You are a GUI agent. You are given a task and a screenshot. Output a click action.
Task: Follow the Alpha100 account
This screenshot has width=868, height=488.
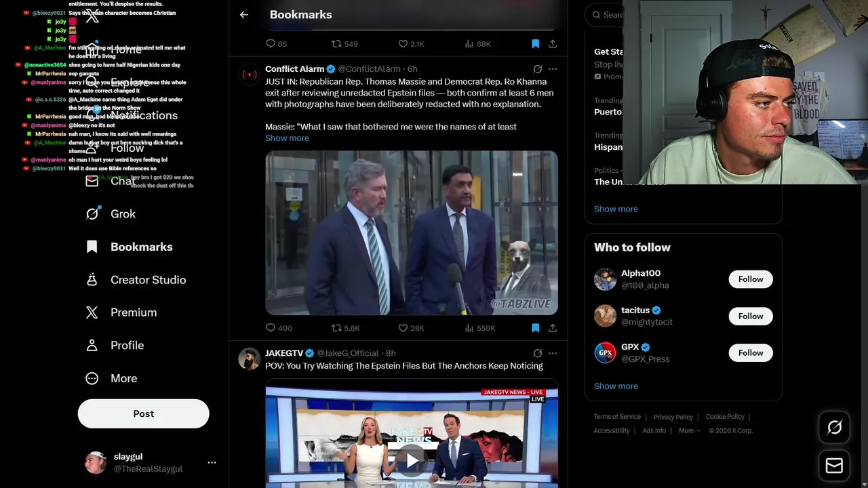(751, 279)
